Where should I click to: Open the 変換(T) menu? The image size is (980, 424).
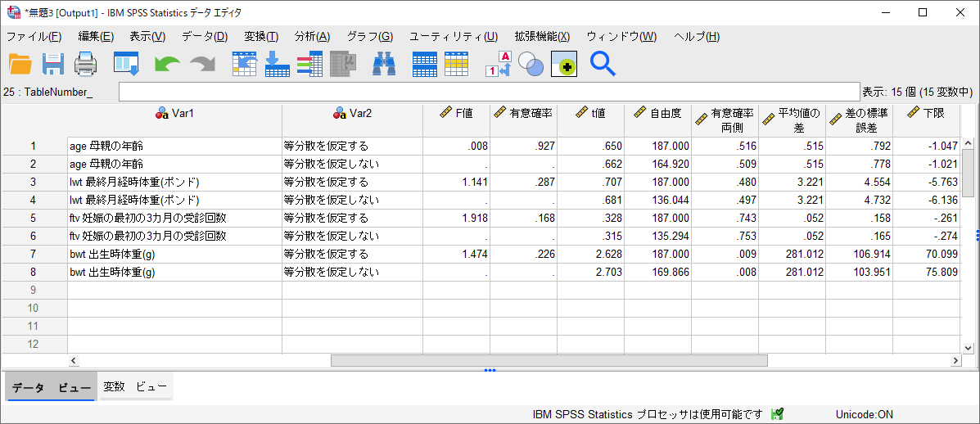pyautogui.click(x=261, y=37)
